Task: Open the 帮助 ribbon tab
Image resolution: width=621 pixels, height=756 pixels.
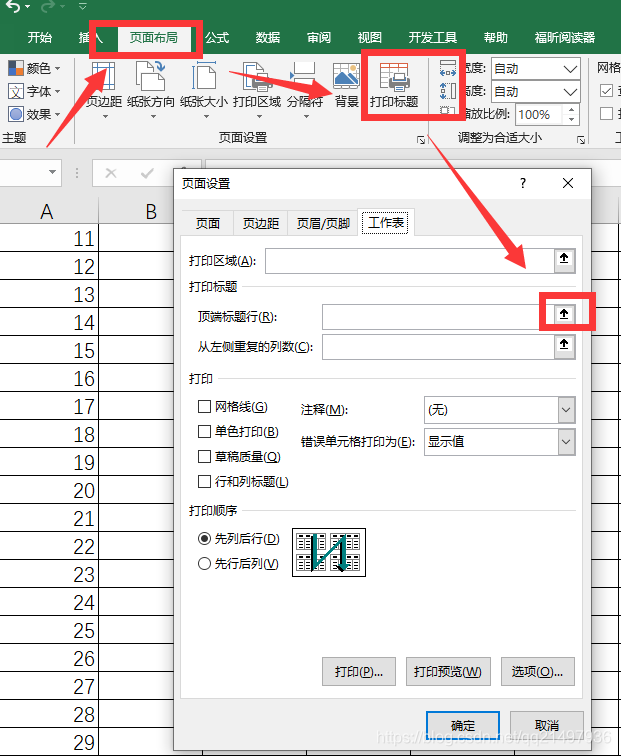Action: [496, 38]
